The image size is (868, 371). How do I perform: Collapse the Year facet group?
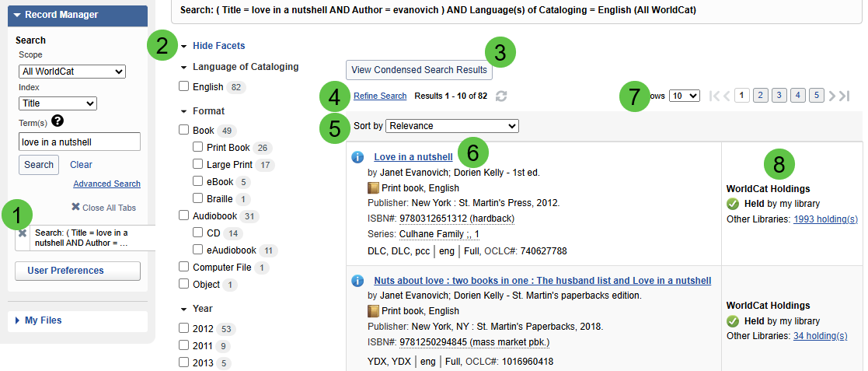pyautogui.click(x=184, y=309)
